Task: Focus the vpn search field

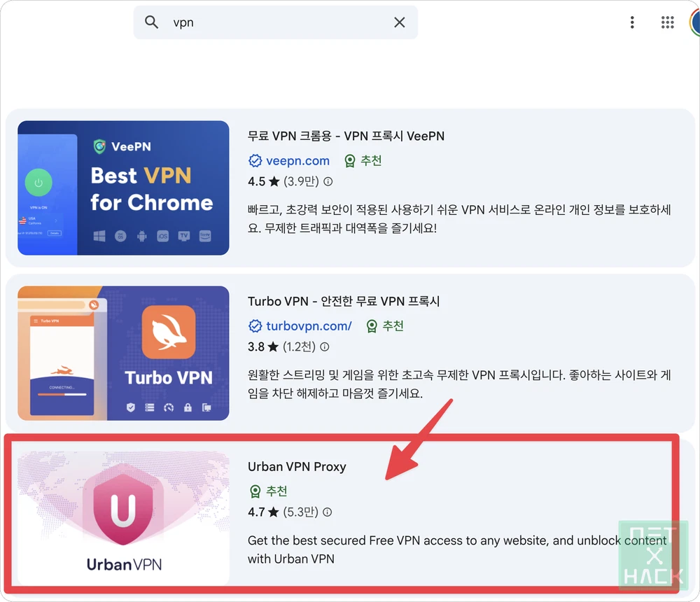Action: pos(275,22)
